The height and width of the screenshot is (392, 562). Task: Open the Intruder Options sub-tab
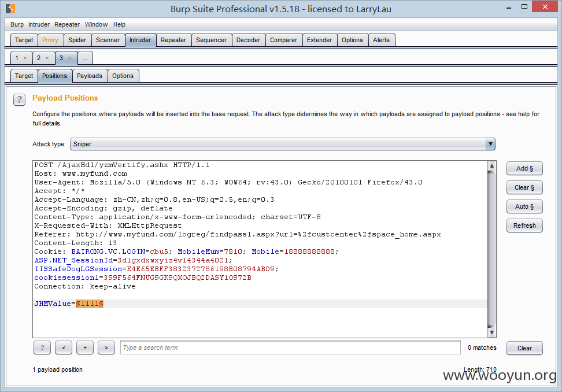pyautogui.click(x=123, y=76)
